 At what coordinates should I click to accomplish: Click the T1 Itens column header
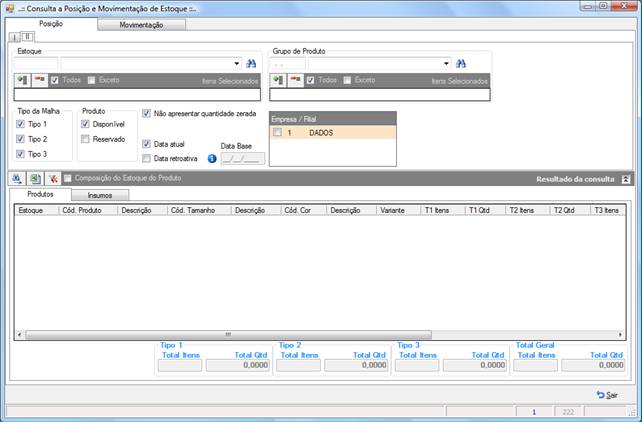443,210
